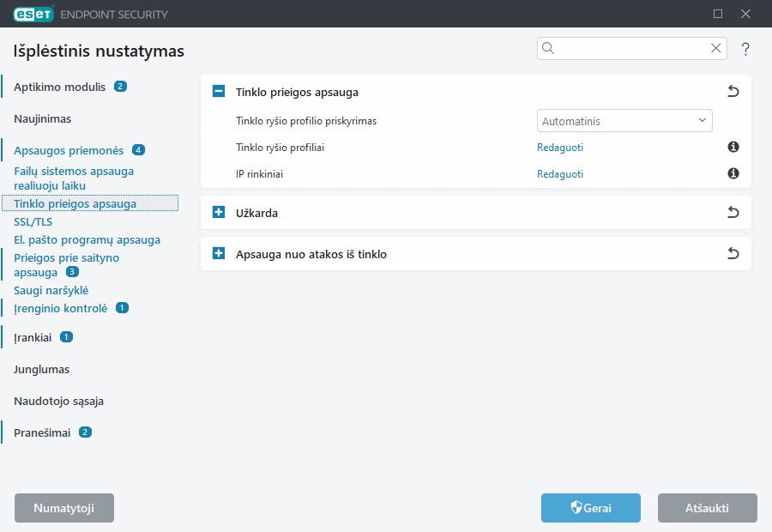Reset the Apsauga nuo atakos iš tinklo section
The width and height of the screenshot is (772, 532).
733,254
